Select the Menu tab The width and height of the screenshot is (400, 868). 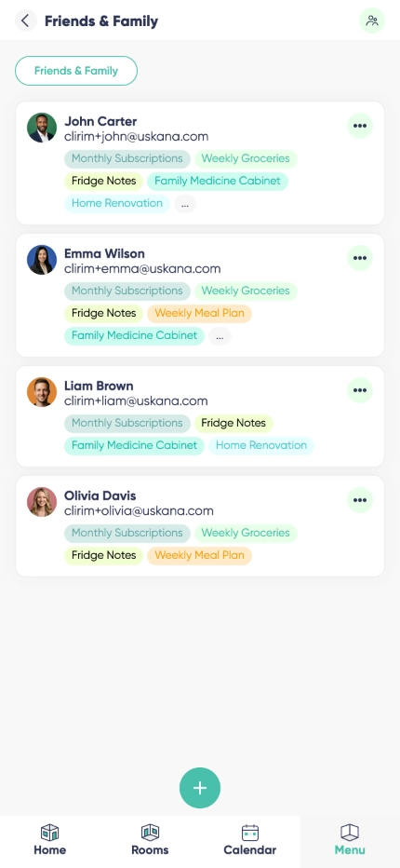350,840
